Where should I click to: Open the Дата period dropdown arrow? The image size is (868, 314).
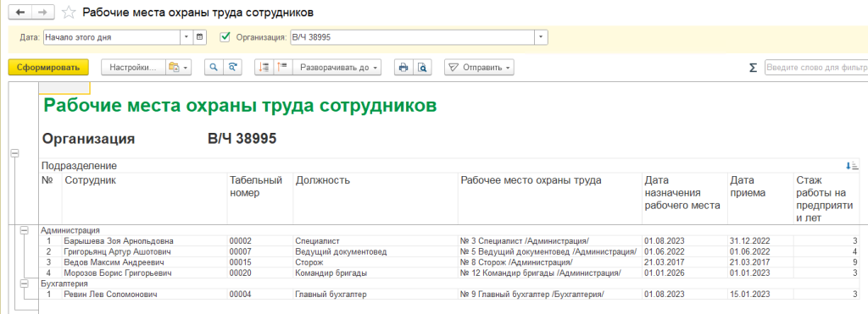tap(186, 37)
